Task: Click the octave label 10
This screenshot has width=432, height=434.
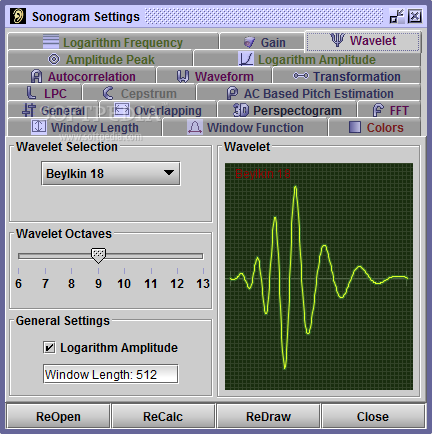Action: [x=124, y=284]
